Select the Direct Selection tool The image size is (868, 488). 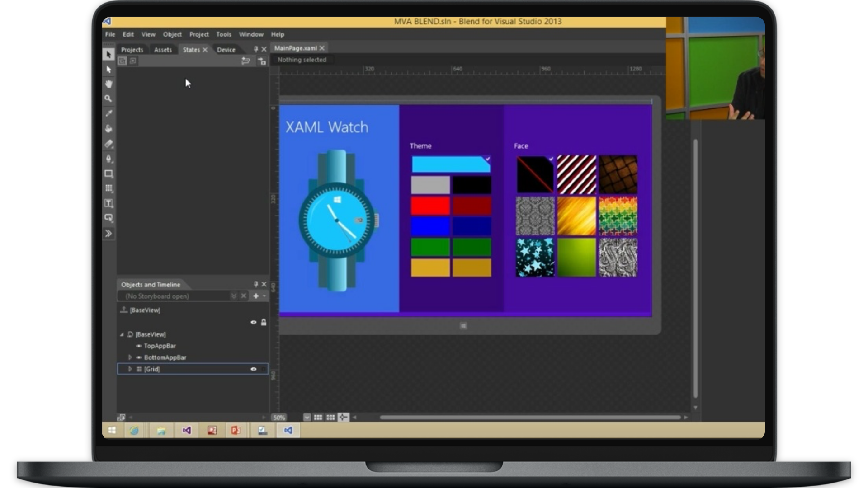coord(108,69)
